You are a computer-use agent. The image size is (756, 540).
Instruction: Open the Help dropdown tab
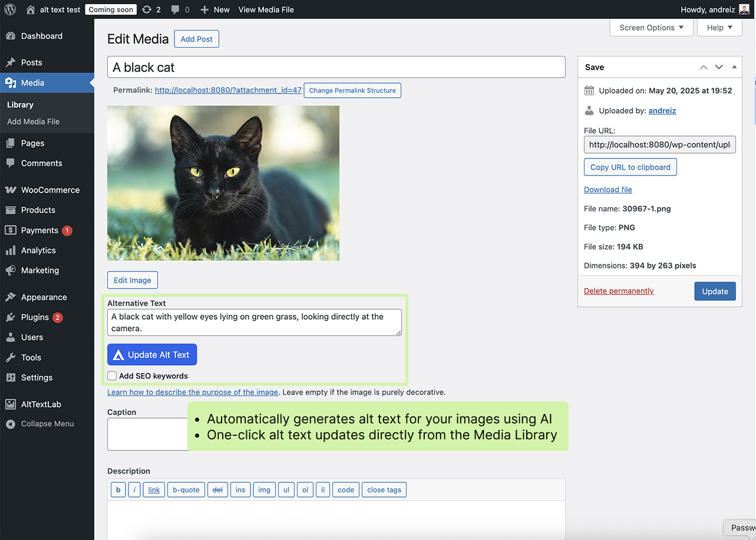click(719, 27)
